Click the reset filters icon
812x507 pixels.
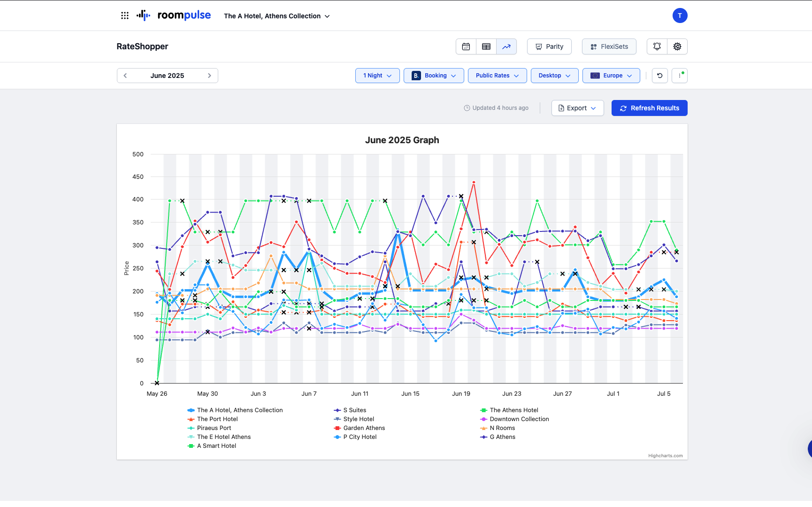point(659,76)
